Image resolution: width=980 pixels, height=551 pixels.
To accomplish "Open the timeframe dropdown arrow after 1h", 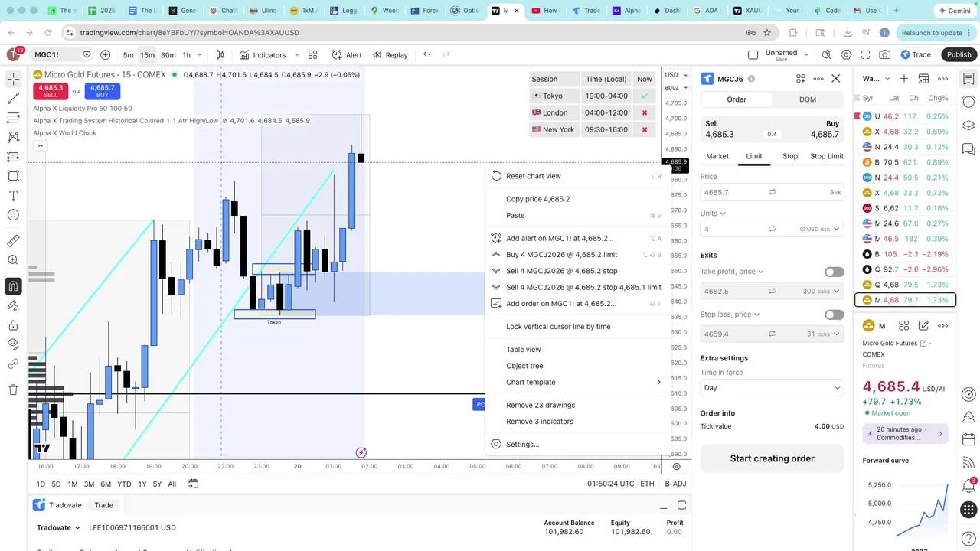I will 200,55.
